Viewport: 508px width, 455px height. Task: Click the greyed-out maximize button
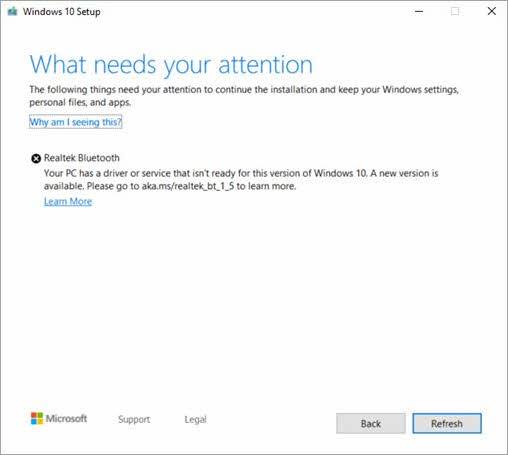coord(455,11)
